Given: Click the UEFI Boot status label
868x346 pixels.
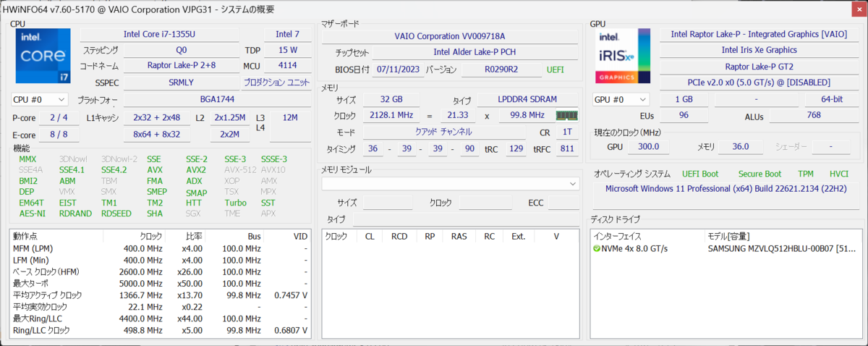Looking at the screenshot, I should [x=700, y=174].
